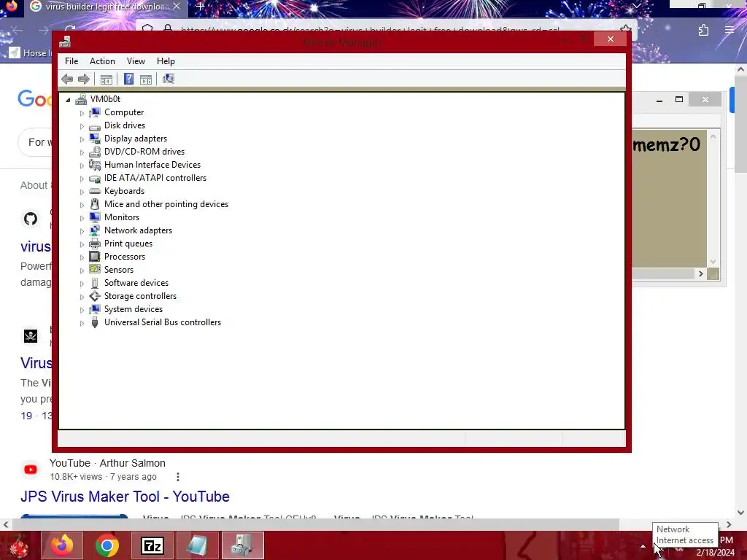Click the Start button with ornament icon
This screenshot has height=560, width=747.
[18, 545]
